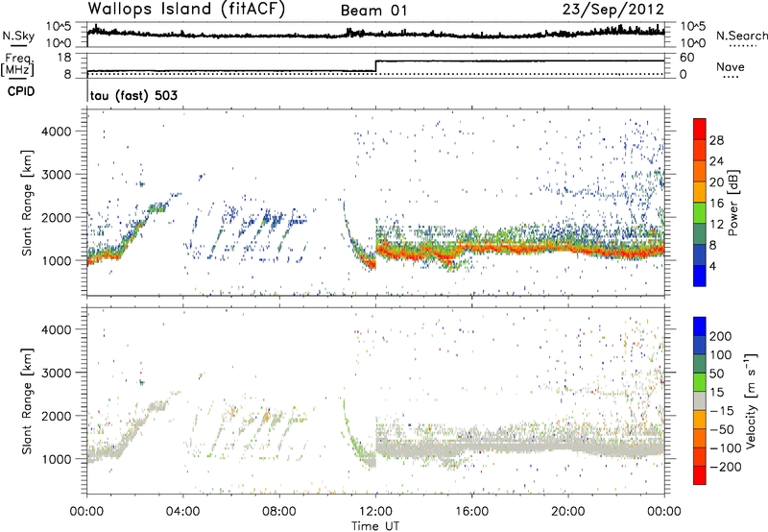The height and width of the screenshot is (532, 768).
Task: Click the "16:00" time axis label
Action: (x=472, y=512)
